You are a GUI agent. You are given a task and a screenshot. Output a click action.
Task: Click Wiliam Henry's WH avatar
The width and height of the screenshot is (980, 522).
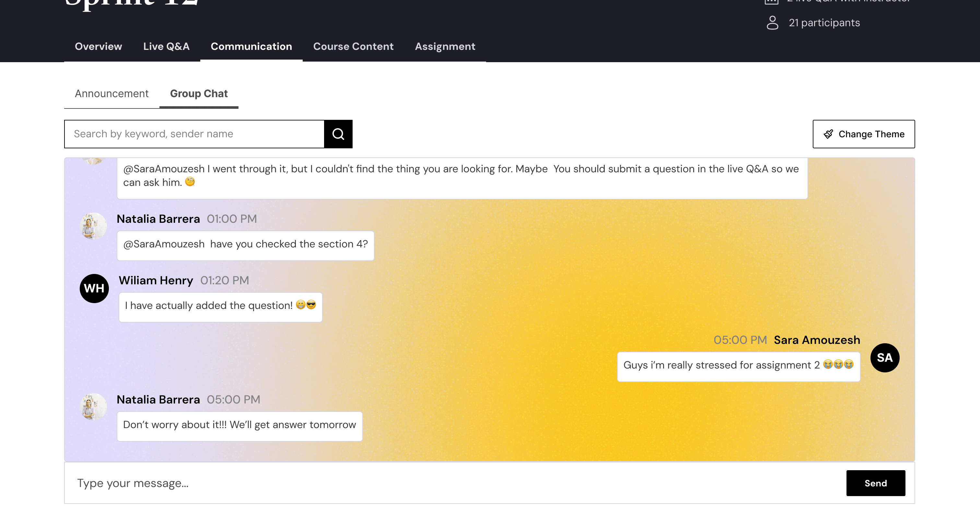coord(94,289)
